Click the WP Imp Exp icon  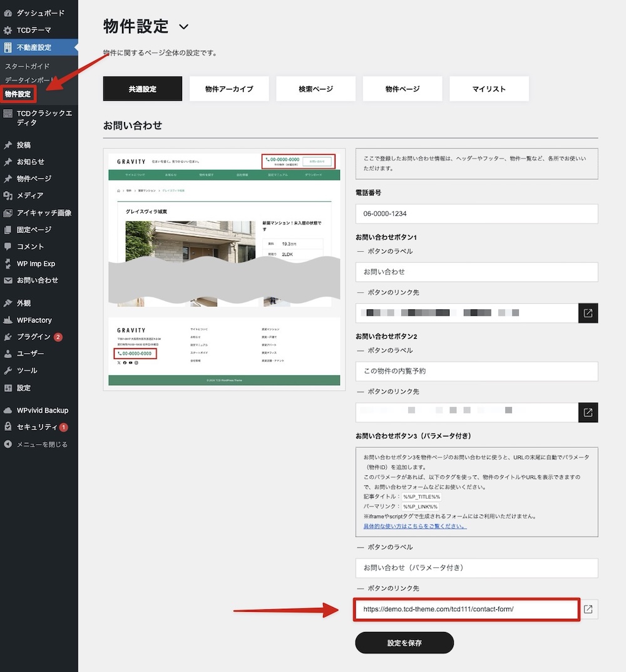click(8, 264)
